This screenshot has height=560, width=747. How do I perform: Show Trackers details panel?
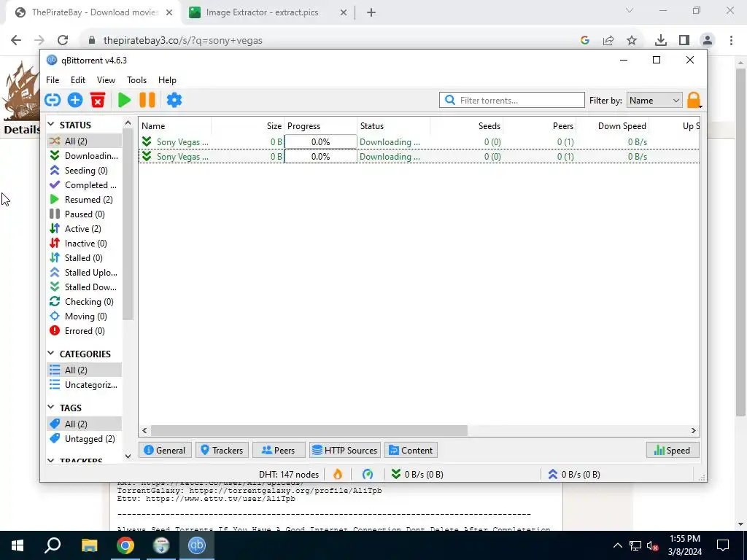(x=222, y=450)
